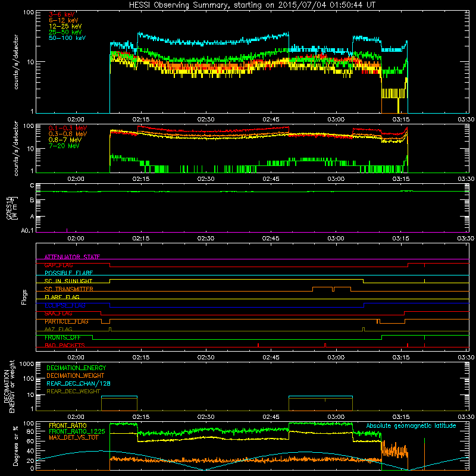Select the SAA_FLAG label

pyautogui.click(x=58, y=314)
